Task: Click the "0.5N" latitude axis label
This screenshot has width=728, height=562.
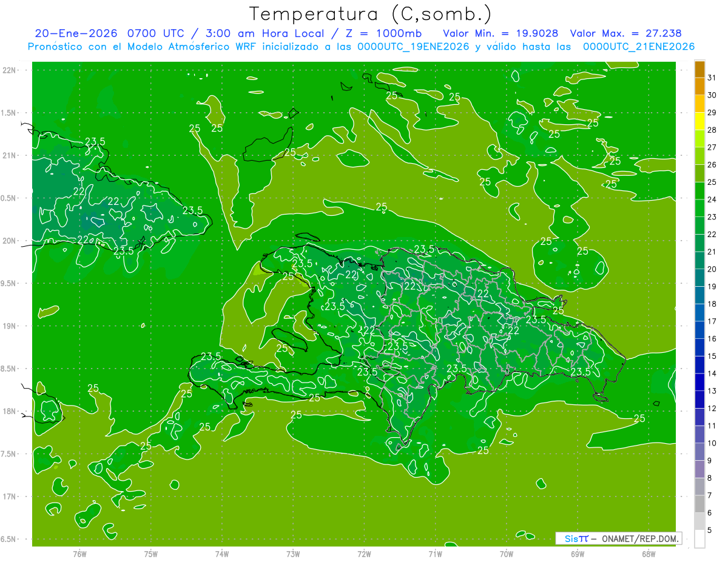Action: tap(8, 198)
